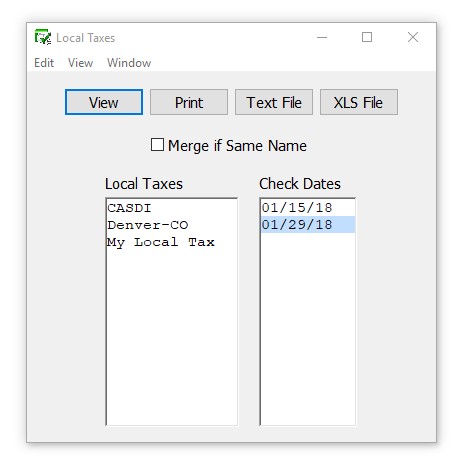The image size is (461, 471).
Task: Click empty area of Check Dates listbox
Action: [308, 328]
